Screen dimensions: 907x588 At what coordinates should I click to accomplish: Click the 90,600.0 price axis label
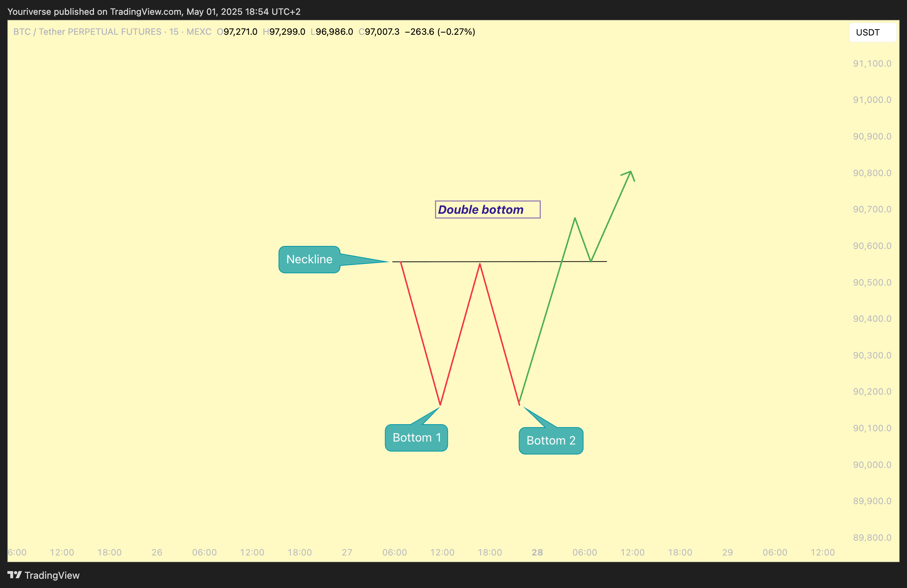[x=872, y=246]
